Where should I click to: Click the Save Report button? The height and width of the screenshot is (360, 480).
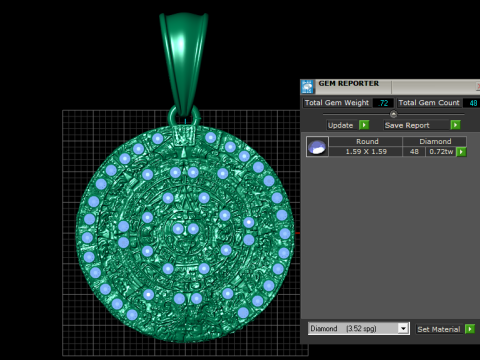pos(417,125)
